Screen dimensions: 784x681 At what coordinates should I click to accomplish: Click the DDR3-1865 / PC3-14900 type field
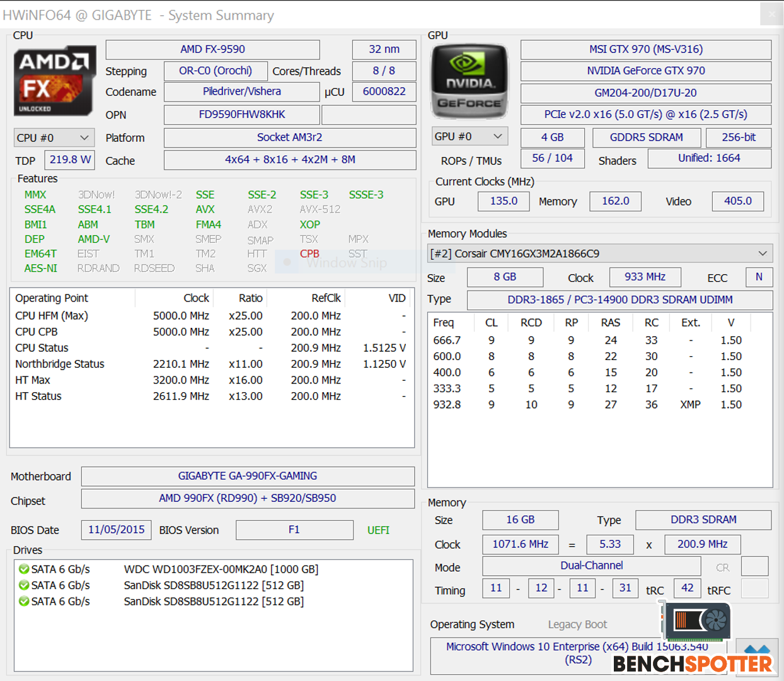coord(620,300)
